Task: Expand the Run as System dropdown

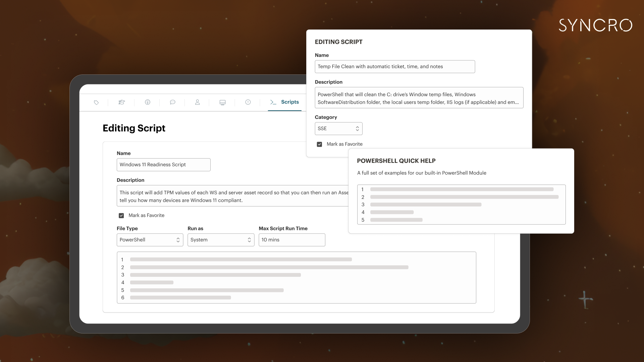Action: (x=221, y=240)
